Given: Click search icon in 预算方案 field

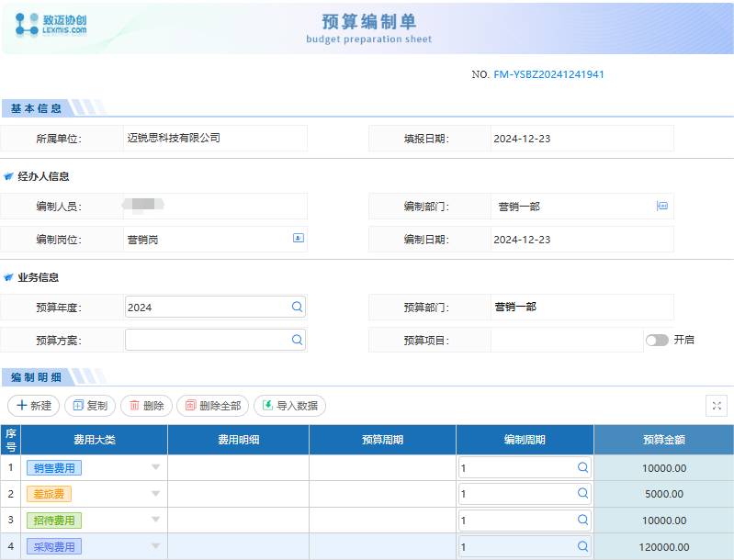Looking at the screenshot, I should point(297,340).
